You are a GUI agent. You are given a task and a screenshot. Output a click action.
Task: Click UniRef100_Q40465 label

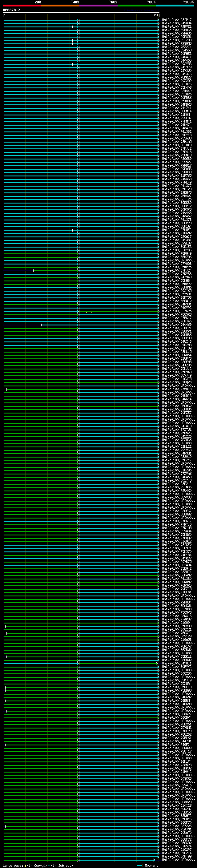point(176,60)
